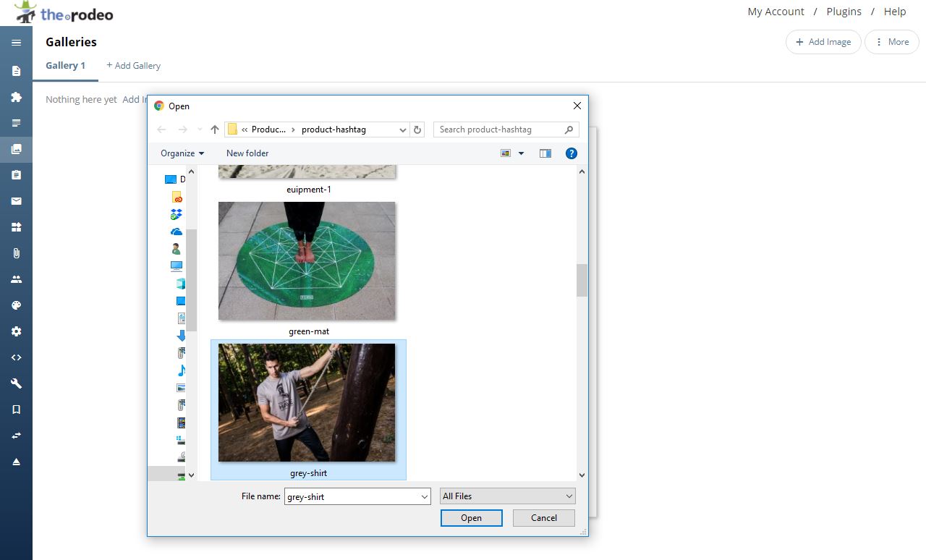Open the text-lines posts icon in the sidebar
The image size is (926, 560).
[16, 123]
